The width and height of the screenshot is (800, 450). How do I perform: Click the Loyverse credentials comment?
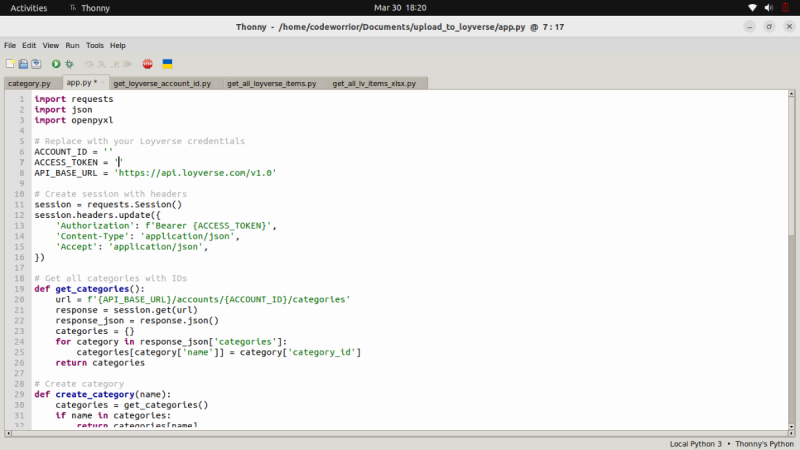[x=139, y=141]
